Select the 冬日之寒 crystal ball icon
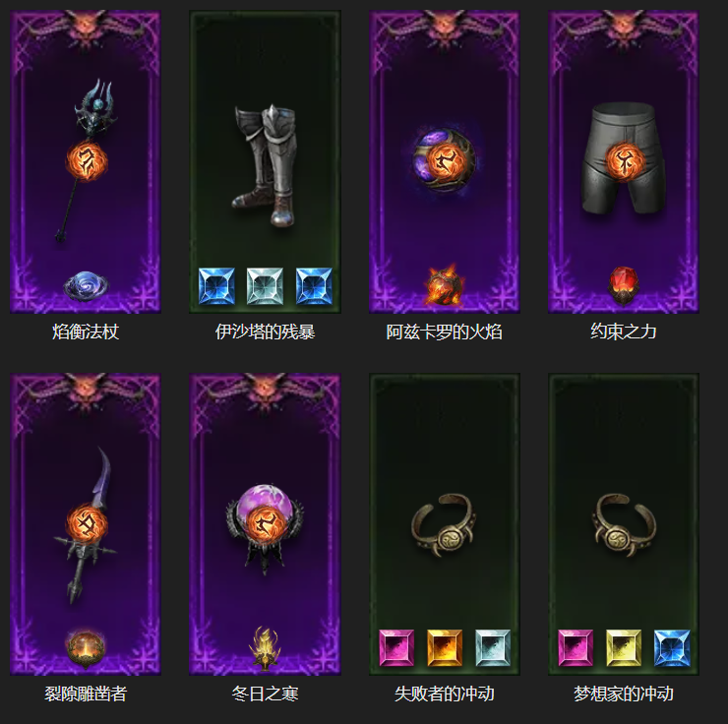728x724 pixels. pyautogui.click(x=265, y=526)
